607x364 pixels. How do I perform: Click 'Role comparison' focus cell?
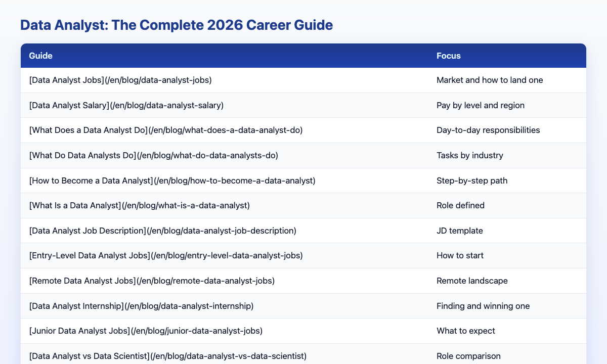coord(507,354)
